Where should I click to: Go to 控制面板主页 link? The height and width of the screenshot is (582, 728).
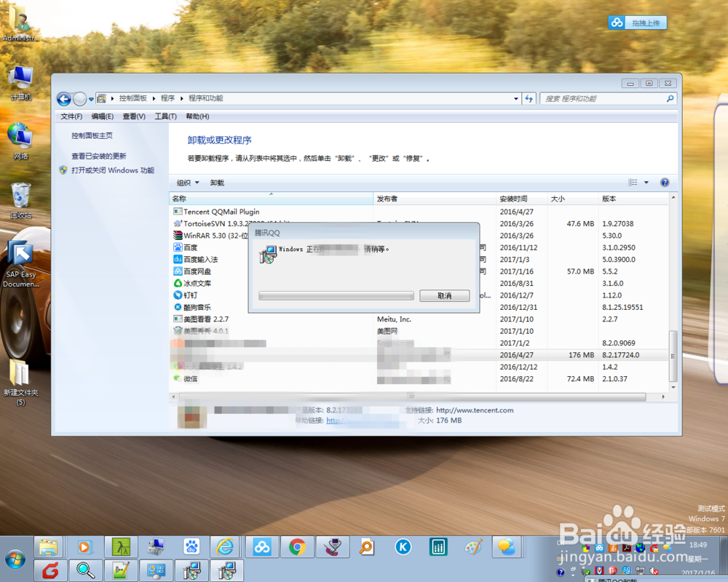pos(92,135)
